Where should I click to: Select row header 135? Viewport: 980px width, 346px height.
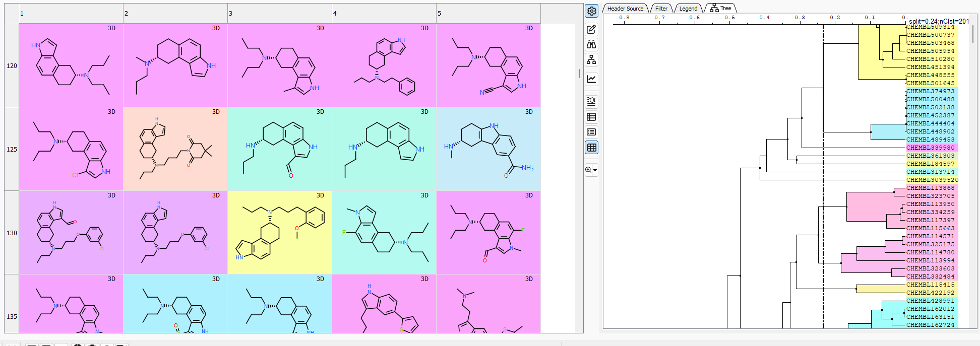[12, 304]
